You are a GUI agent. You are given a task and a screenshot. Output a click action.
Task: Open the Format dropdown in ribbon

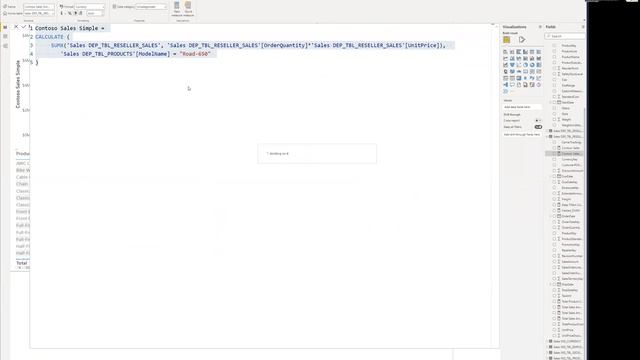(89, 7)
